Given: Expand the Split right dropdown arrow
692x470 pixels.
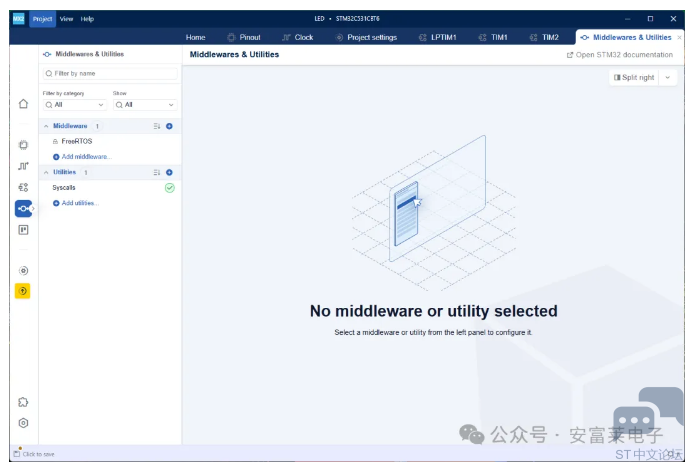Looking at the screenshot, I should tap(668, 77).
